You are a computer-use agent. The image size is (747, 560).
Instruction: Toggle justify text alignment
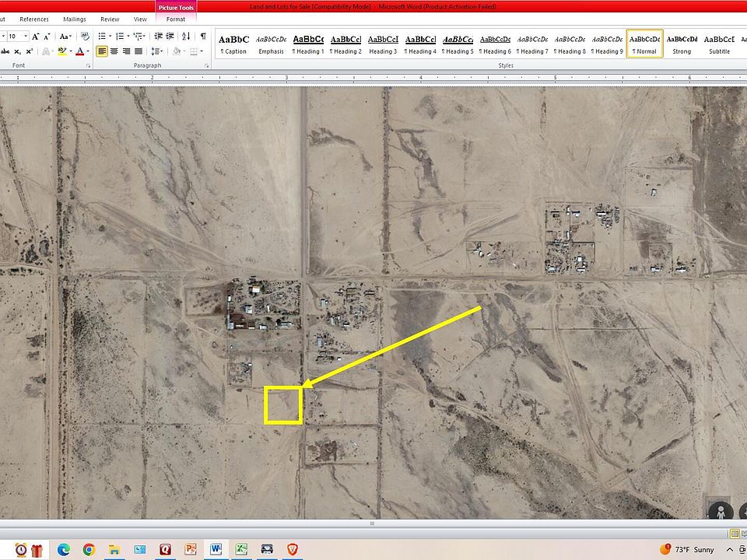[x=139, y=51]
